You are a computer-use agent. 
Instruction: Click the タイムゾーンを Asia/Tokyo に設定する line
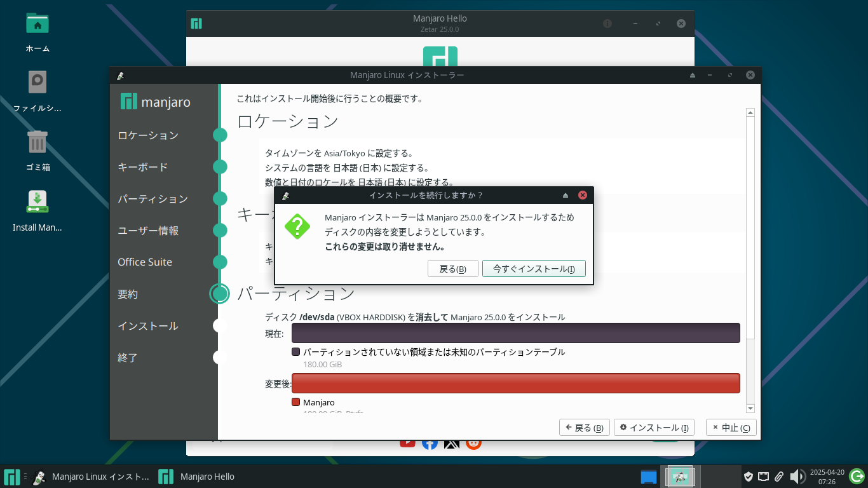coord(339,153)
